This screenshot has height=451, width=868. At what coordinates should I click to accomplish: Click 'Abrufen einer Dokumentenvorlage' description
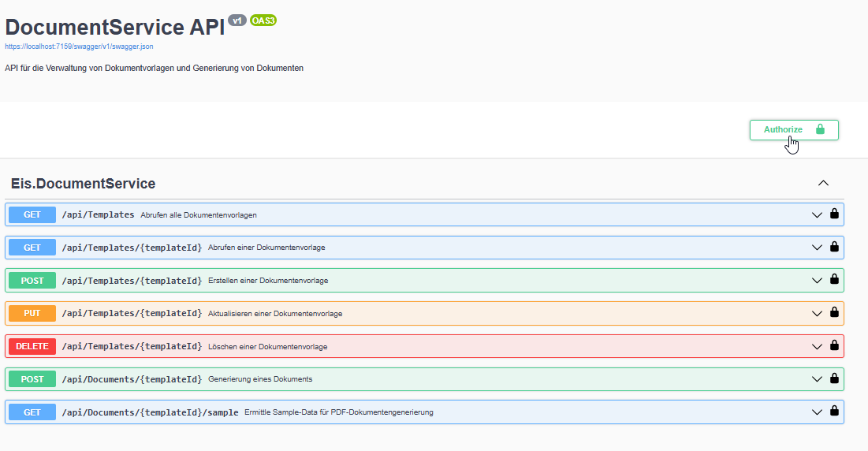266,248
